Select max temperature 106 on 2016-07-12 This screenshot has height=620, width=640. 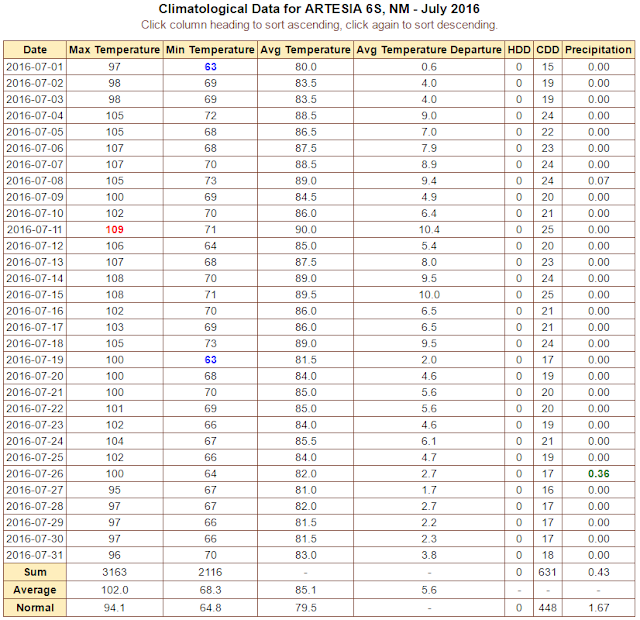click(114, 246)
